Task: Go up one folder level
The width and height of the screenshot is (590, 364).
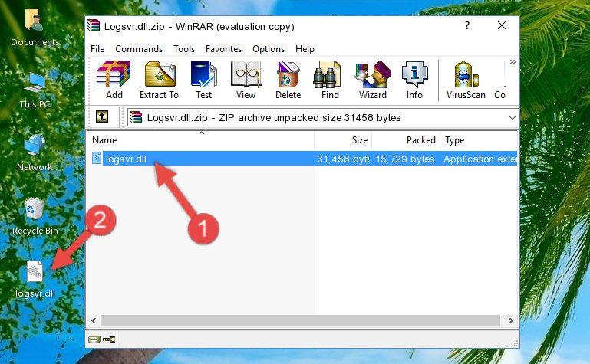Action: [102, 116]
